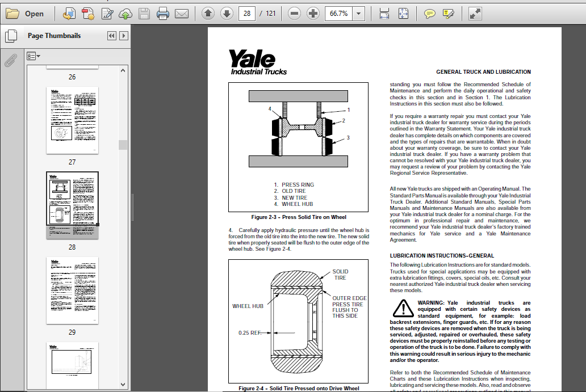Viewport: 586px width, 392px height.
Task: Open the thumbnail options dropdown menu
Action: 34,56
